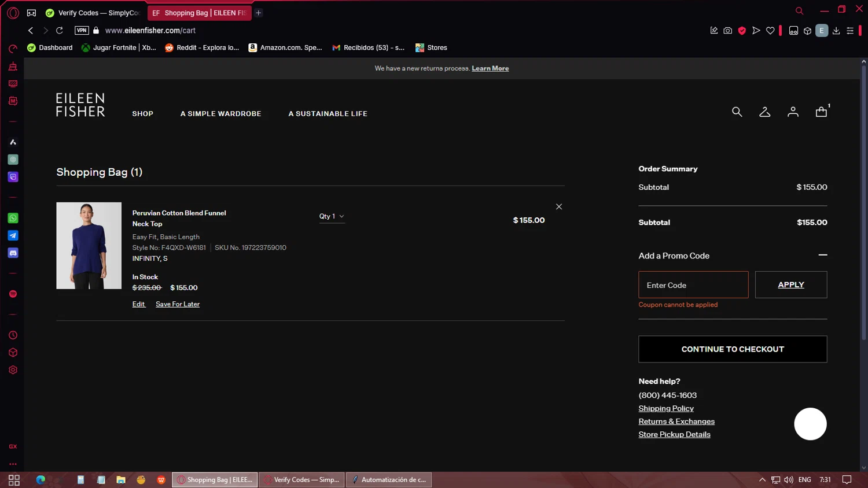Go back with the browser back arrow
Image resolution: width=868 pixels, height=488 pixels.
(x=31, y=31)
